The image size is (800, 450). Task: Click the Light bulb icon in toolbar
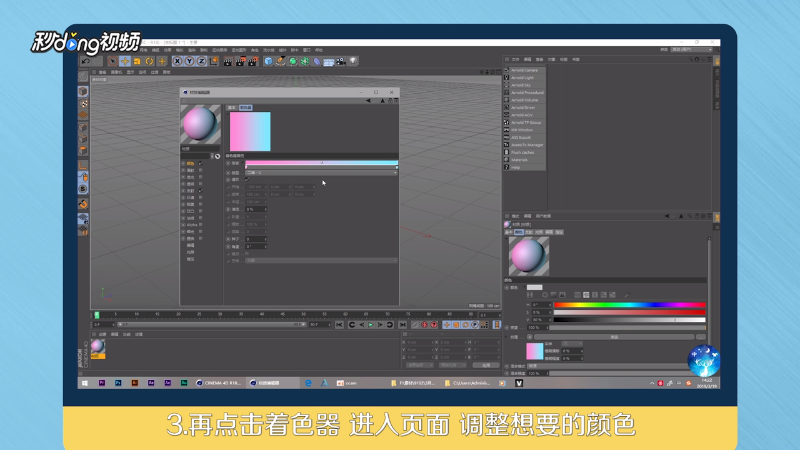point(353,61)
